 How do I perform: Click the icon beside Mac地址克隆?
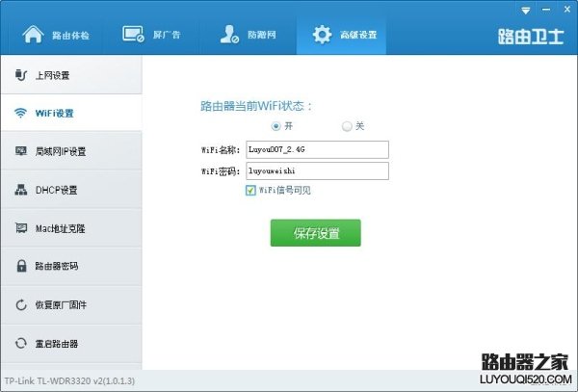21,228
